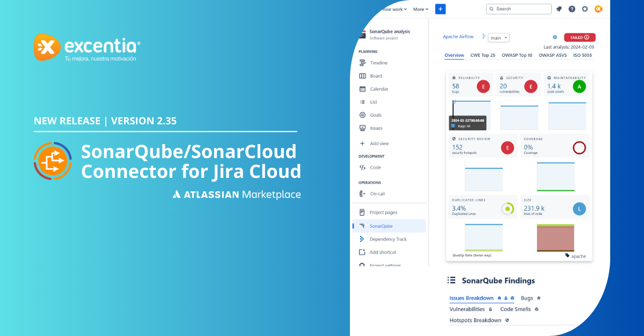Click the 152 security hotspots count
This screenshot has width=644, height=336.
coord(457,147)
